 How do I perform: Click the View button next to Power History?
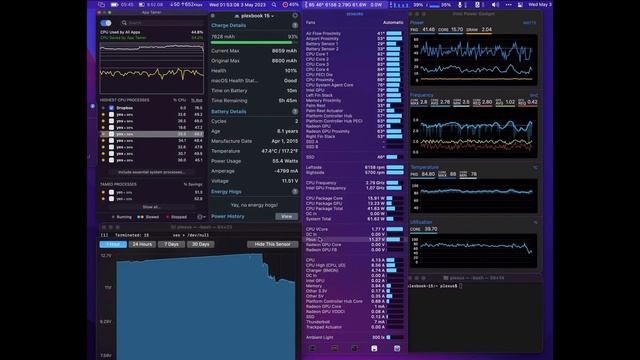click(287, 216)
